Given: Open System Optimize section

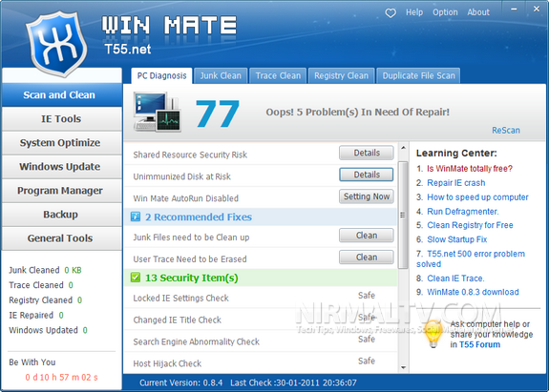Looking at the screenshot, I should pyautogui.click(x=62, y=143).
